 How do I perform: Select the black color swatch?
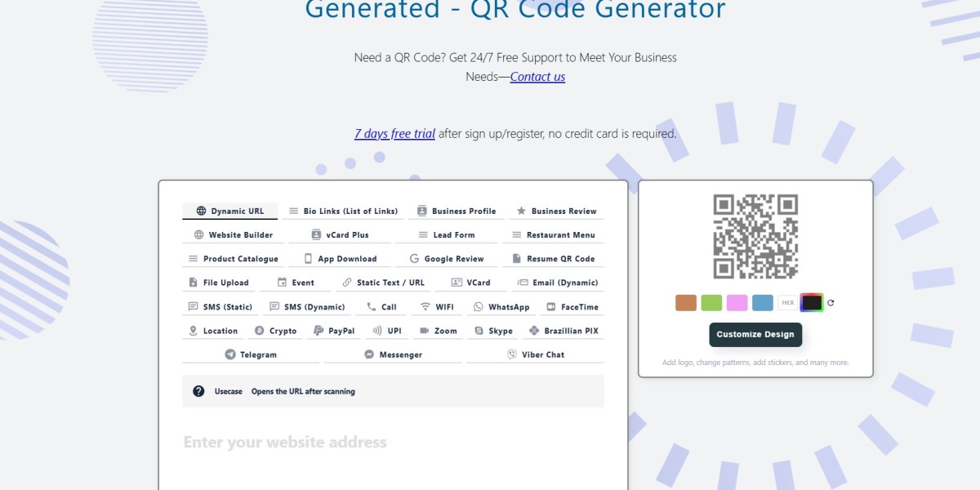tap(812, 303)
